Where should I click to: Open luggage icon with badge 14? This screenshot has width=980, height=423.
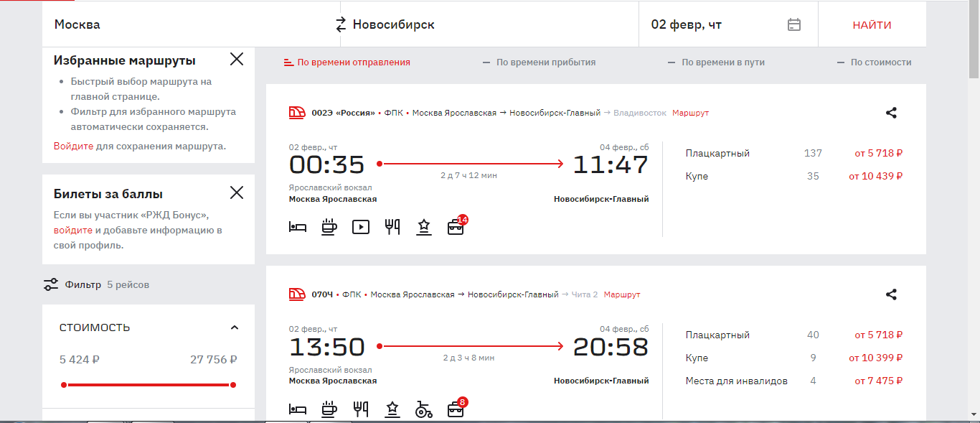(456, 226)
